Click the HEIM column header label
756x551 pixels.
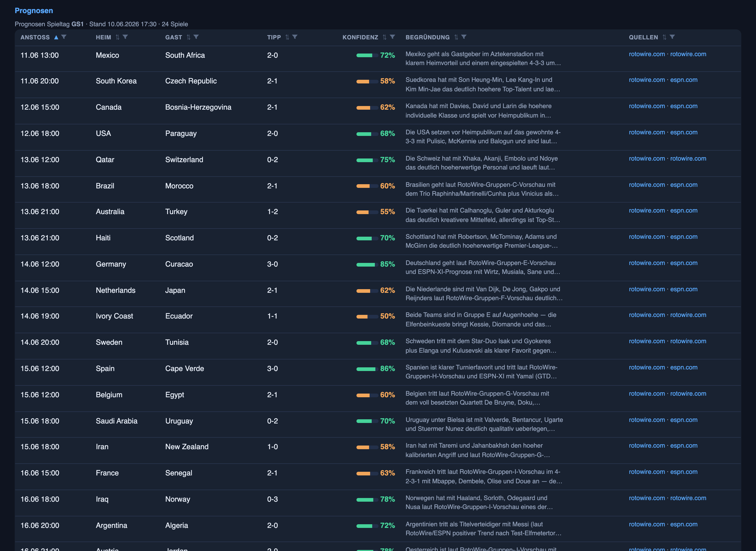coord(103,37)
